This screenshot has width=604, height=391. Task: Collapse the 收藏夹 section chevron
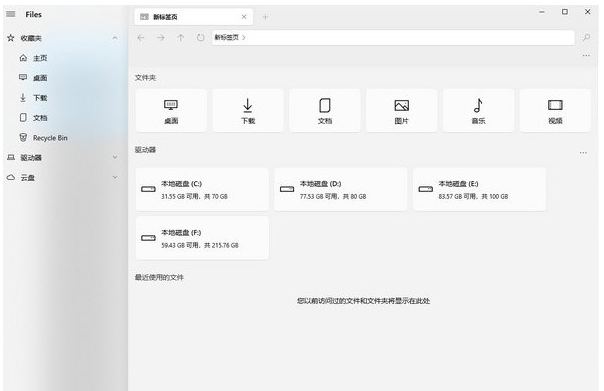pyautogui.click(x=115, y=38)
